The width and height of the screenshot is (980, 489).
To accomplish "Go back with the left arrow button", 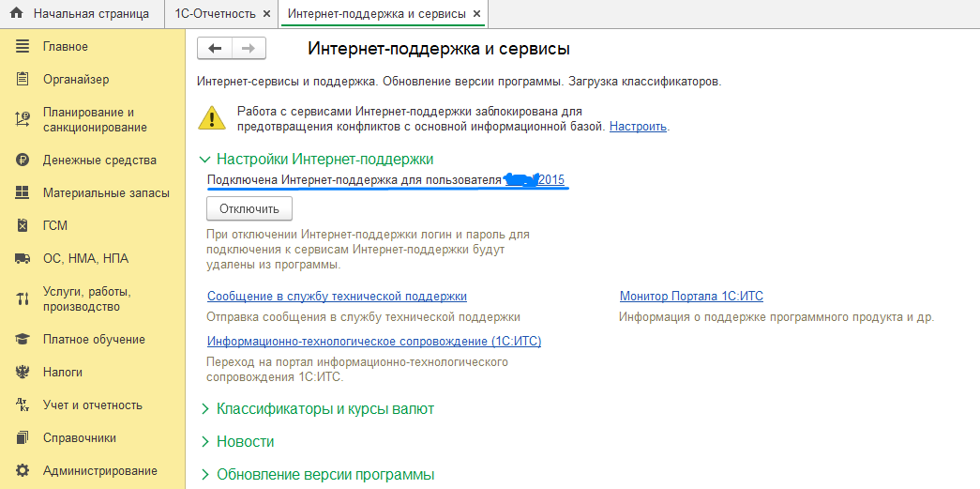I will click(215, 49).
